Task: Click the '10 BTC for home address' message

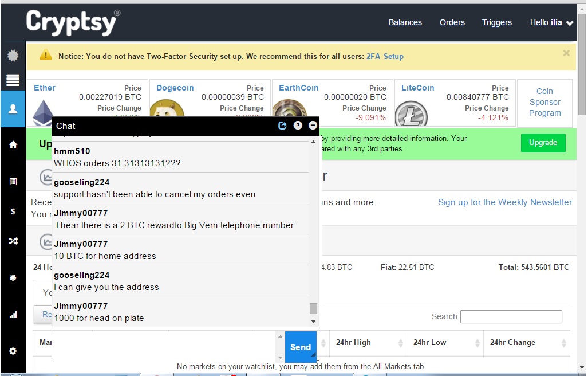Action: click(x=105, y=256)
